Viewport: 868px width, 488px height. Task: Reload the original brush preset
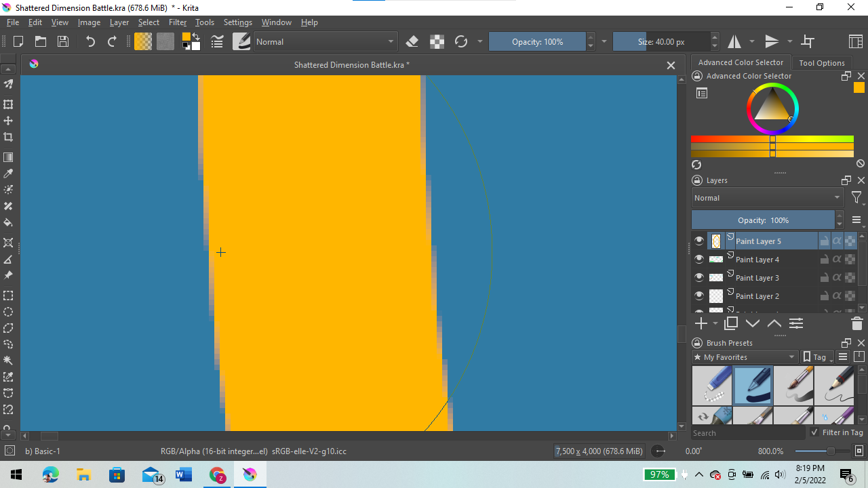(x=461, y=41)
